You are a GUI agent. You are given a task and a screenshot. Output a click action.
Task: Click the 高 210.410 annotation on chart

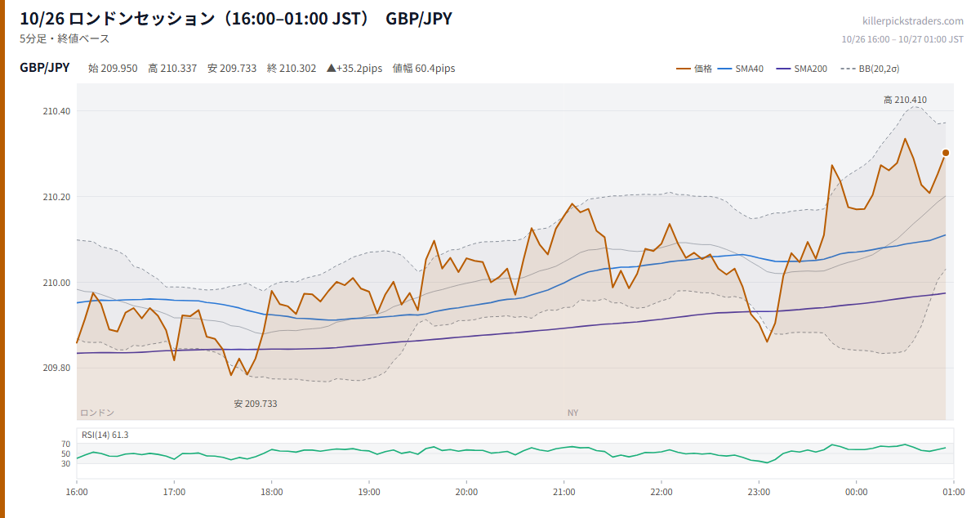pyautogui.click(x=905, y=100)
